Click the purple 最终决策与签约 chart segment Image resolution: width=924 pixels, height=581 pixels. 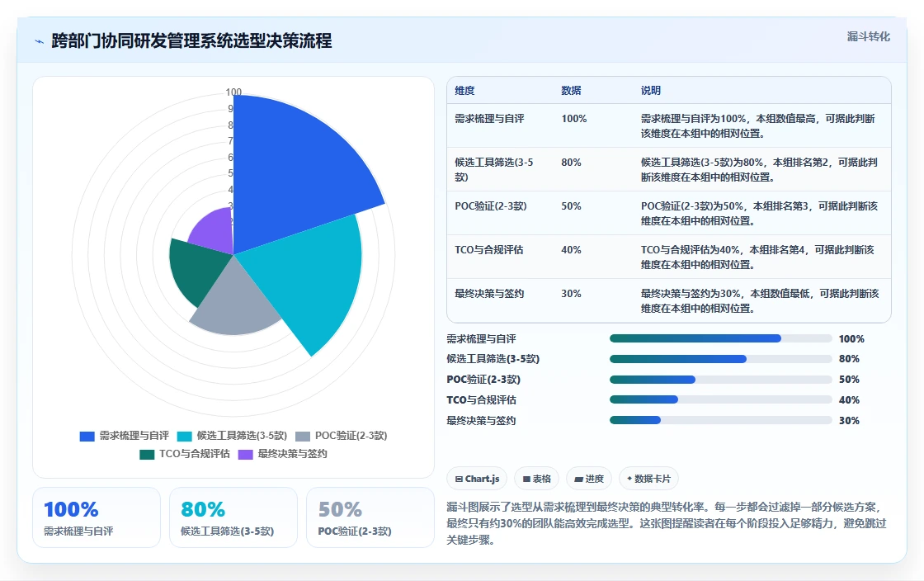(215, 229)
